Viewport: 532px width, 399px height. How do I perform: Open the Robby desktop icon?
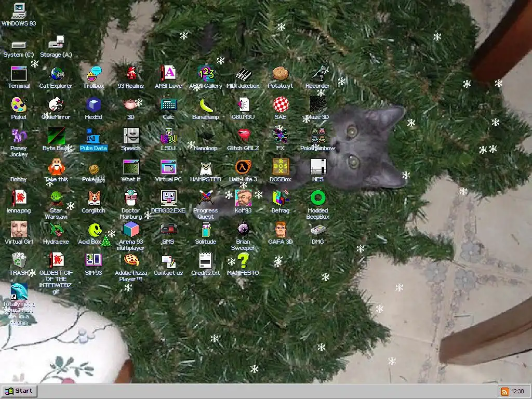(x=19, y=169)
